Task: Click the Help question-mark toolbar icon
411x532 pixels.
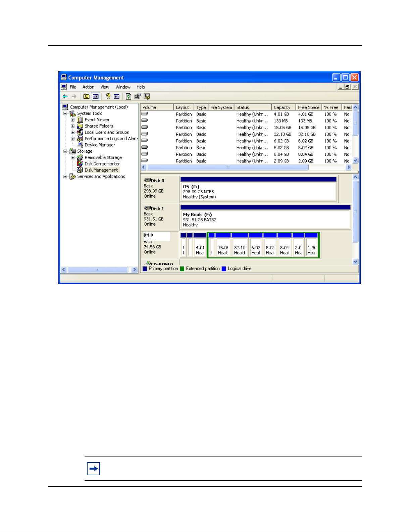Action: [x=107, y=97]
